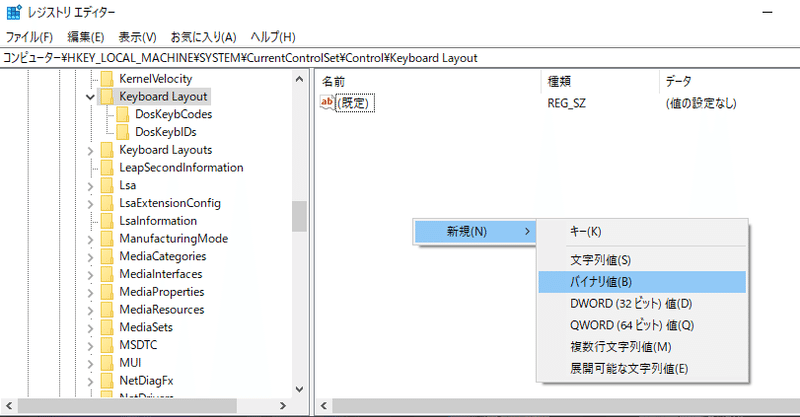Click the Registry Editor app icon in title bar

pyautogui.click(x=14, y=12)
